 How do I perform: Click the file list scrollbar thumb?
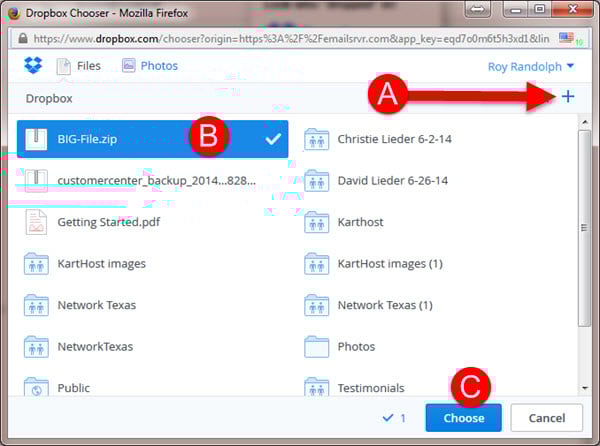click(584, 228)
